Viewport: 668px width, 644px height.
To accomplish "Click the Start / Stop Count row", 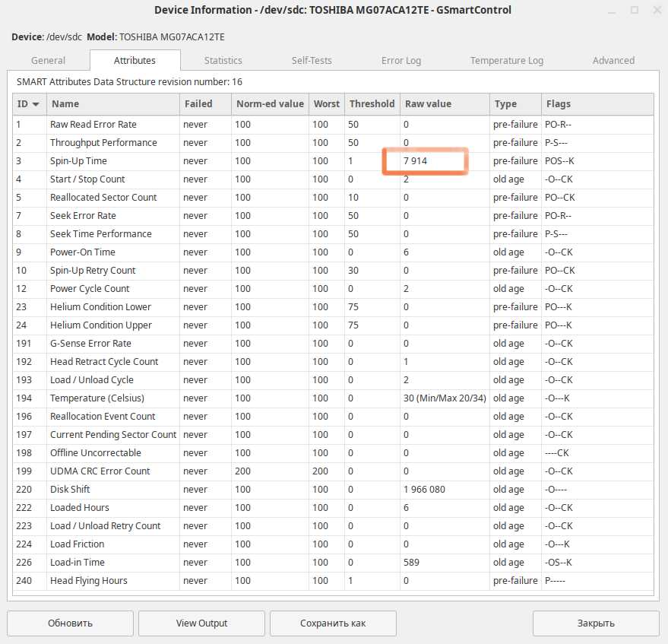I will pyautogui.click(x=333, y=179).
